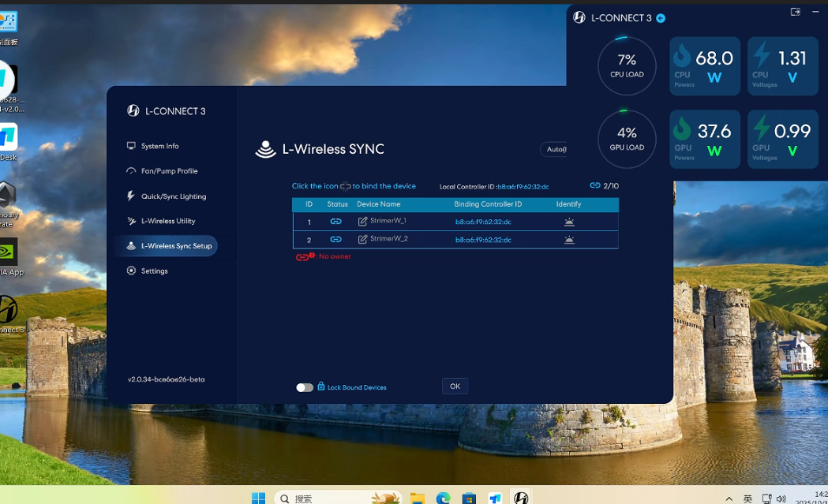Toggle the Lock Bound Devices switch
The height and width of the screenshot is (504, 828).
click(x=305, y=387)
